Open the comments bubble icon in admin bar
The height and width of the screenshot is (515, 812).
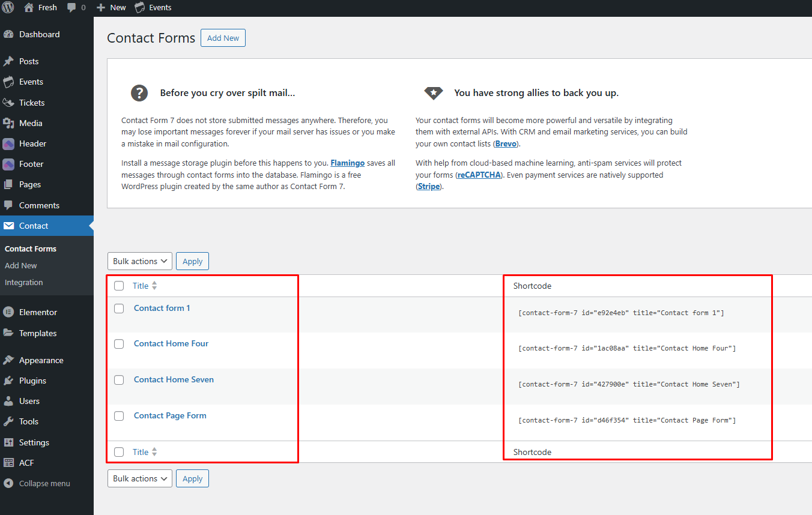click(72, 8)
